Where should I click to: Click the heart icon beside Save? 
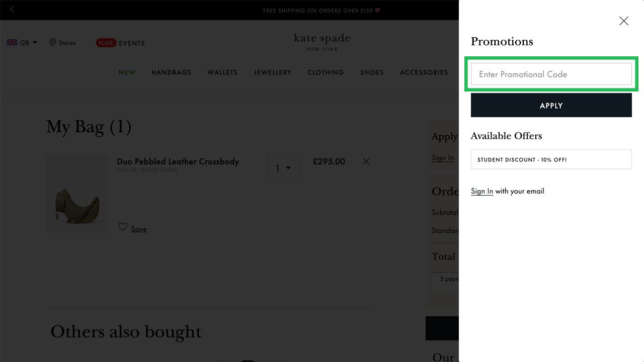coord(122,227)
